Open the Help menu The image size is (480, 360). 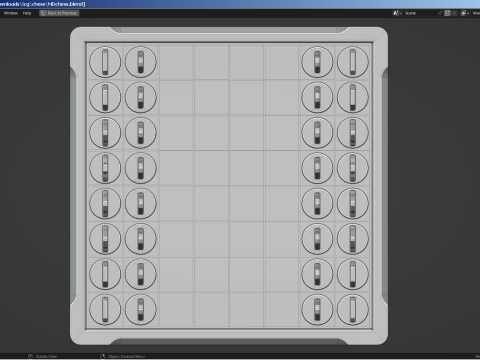pyautogui.click(x=27, y=13)
